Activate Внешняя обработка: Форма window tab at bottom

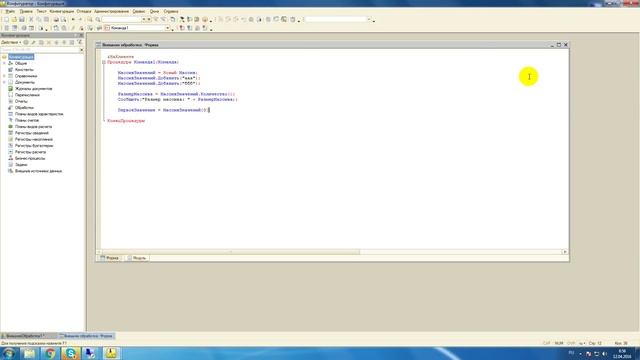coord(86,336)
